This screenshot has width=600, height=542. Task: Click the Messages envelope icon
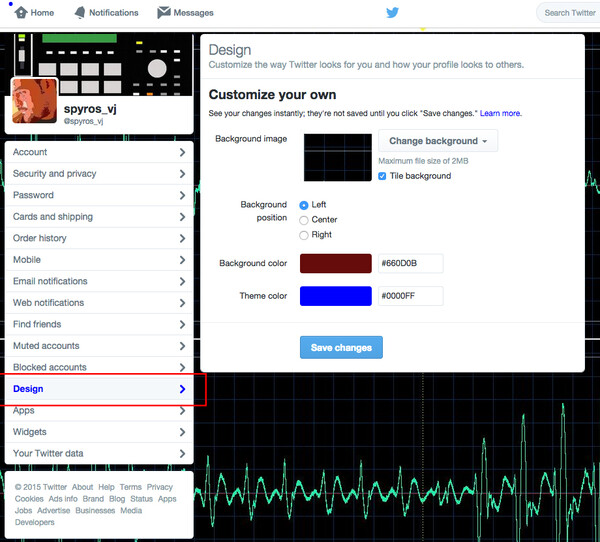(x=164, y=13)
